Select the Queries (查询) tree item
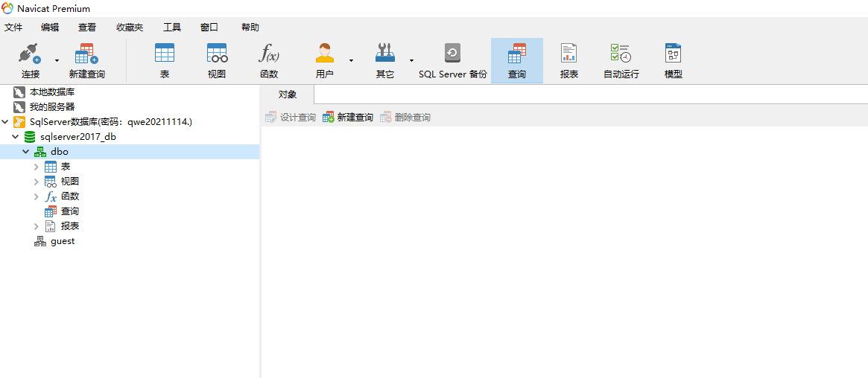This screenshot has height=378, width=868. point(70,211)
